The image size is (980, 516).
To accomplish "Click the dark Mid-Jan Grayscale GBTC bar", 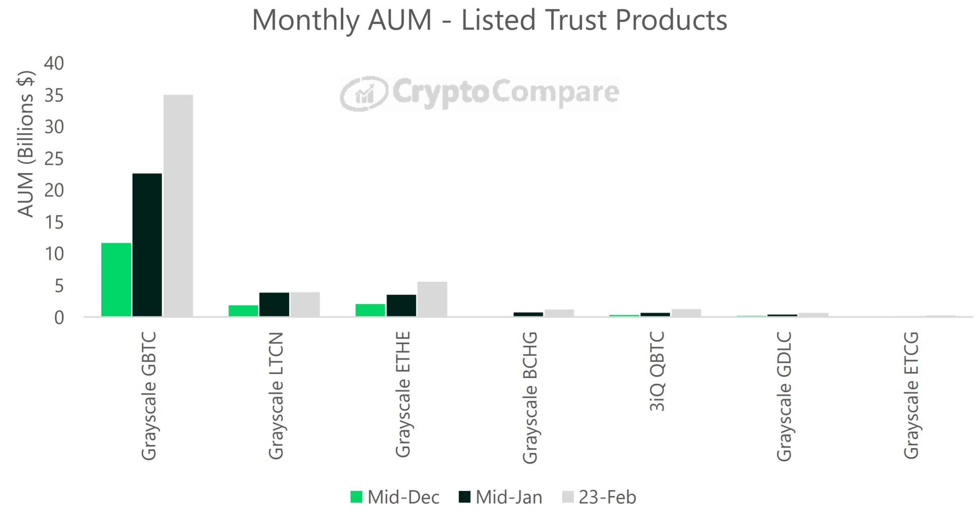I will pos(147,244).
